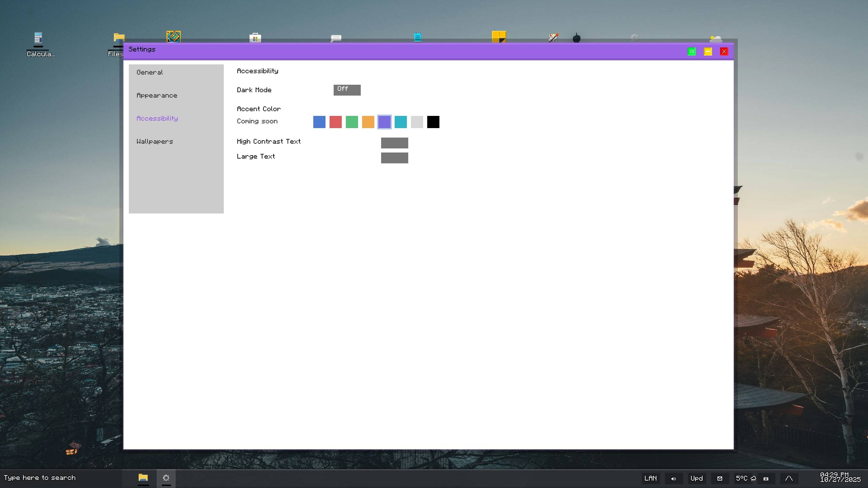Image resolution: width=868 pixels, height=488 pixels.
Task: Click the camera screenshot tray icon
Action: tap(766, 479)
